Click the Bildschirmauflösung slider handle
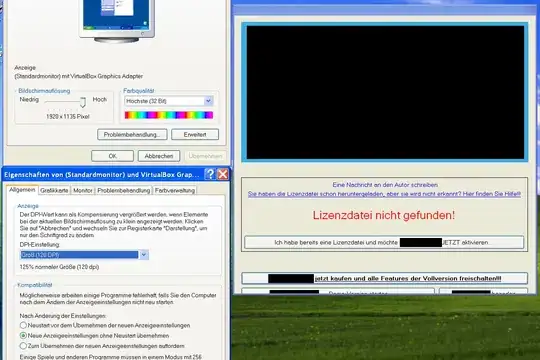Viewport: 540px width, 360px height. point(83,102)
